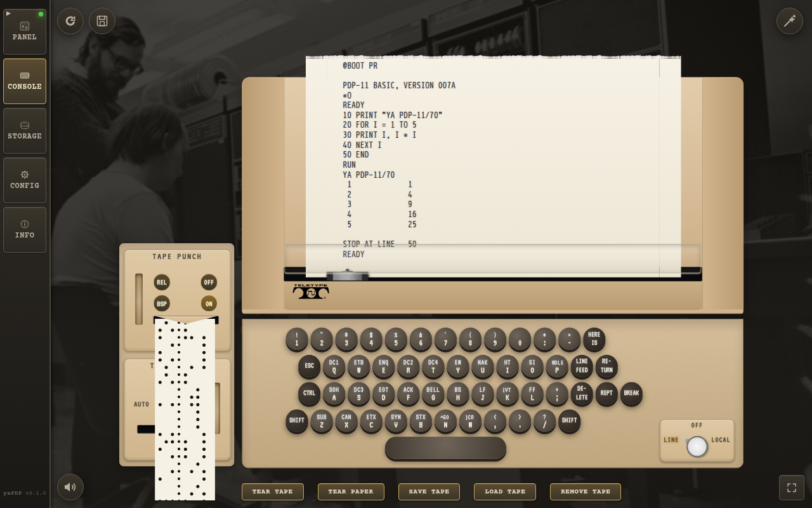Screen dimensions: 812x508
Task: Click the TEAR PAPER button
Action: point(351,491)
